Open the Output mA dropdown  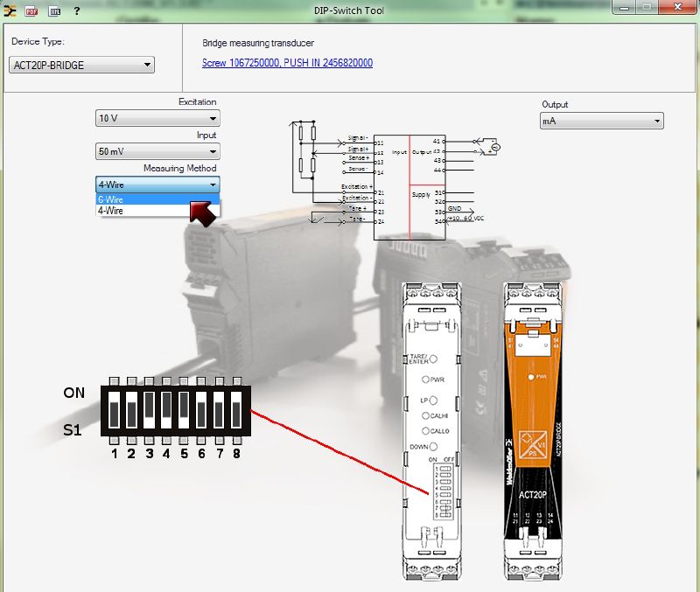(x=601, y=122)
